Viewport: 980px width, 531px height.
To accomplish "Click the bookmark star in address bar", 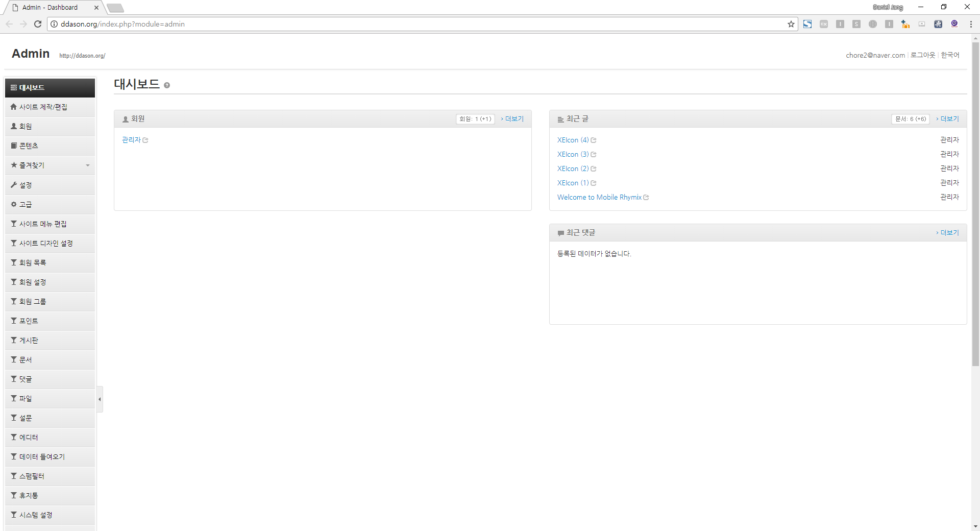I will 791,24.
